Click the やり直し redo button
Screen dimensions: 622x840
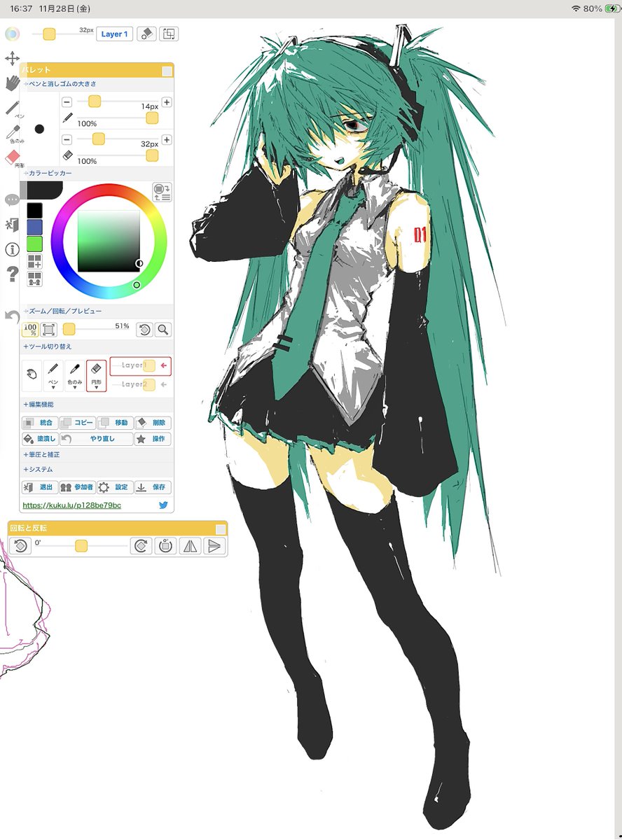pyautogui.click(x=97, y=439)
